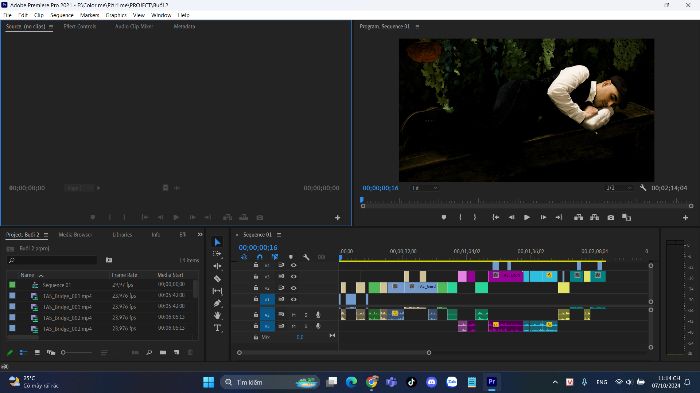Image resolution: width=700 pixels, height=393 pixels.
Task: Open Program Monitor button editor plus
Action: [x=685, y=217]
